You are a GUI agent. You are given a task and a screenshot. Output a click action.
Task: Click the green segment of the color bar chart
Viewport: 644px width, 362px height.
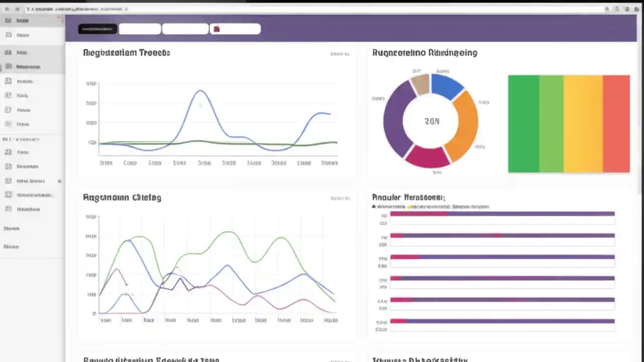523,124
